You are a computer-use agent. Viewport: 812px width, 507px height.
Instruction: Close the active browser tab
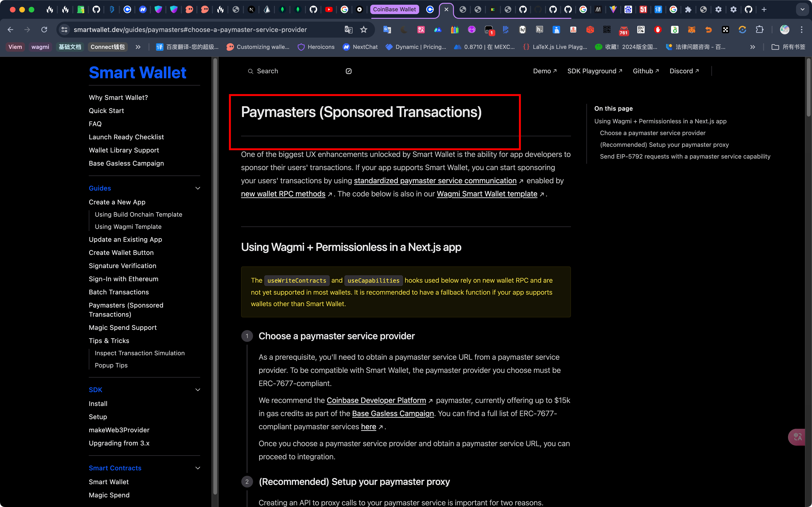tap(446, 10)
